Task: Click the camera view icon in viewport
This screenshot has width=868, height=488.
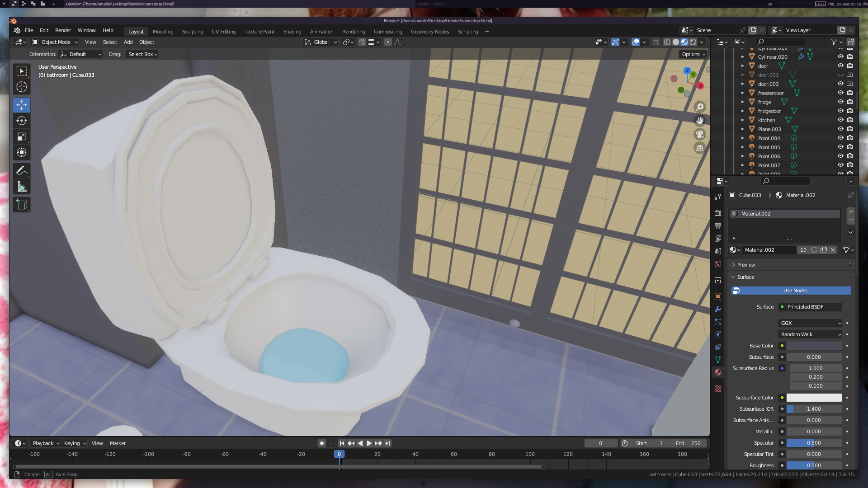Action: point(700,134)
